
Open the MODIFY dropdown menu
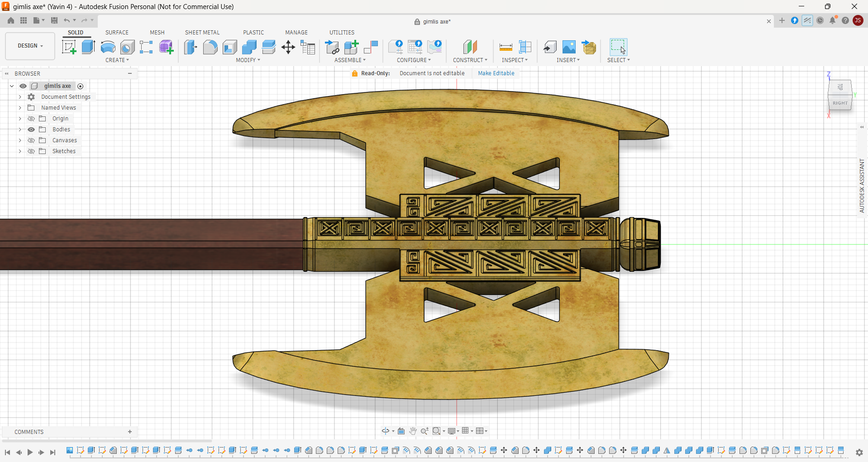[248, 60]
